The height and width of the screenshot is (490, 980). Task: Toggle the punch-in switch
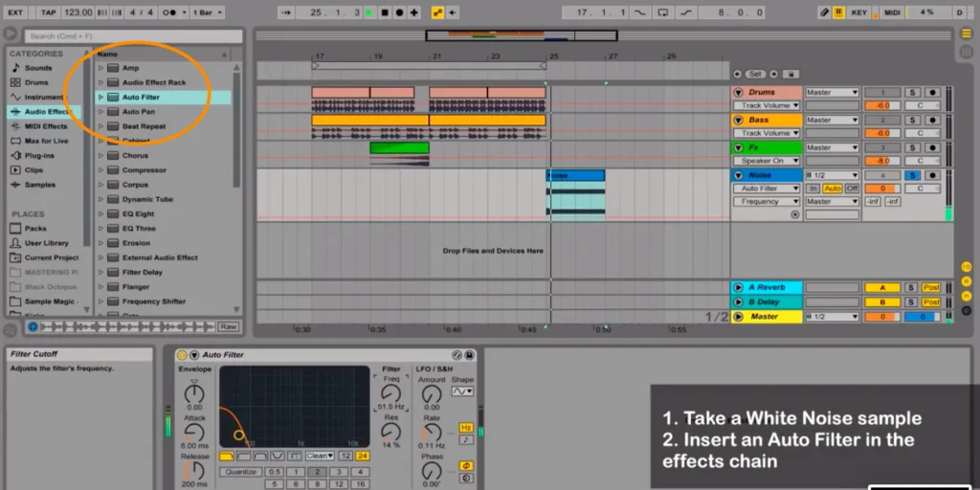point(640,12)
